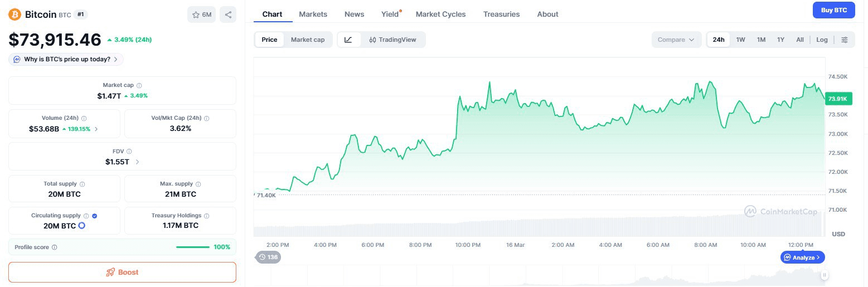Open chart settings sliders icon
The height and width of the screenshot is (287, 868).
point(845,40)
